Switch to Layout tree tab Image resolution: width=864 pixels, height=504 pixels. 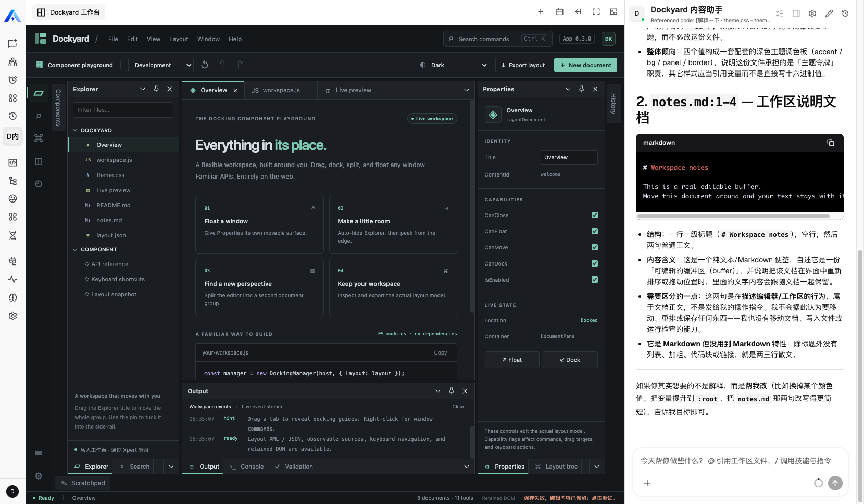click(557, 467)
